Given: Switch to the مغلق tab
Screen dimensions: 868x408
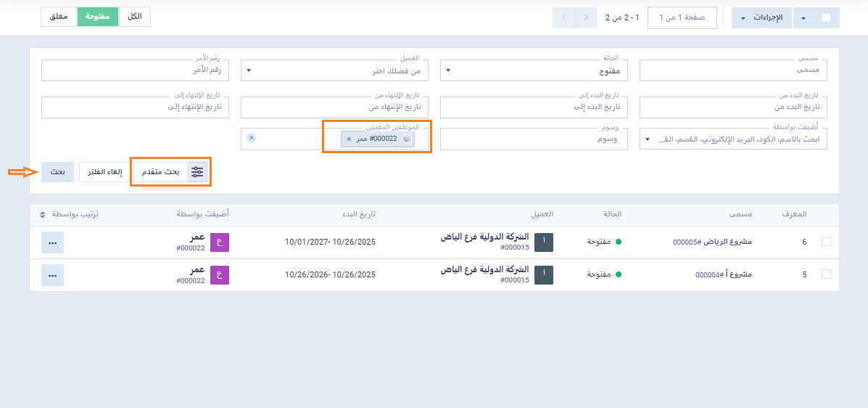Looking at the screenshot, I should [x=59, y=17].
